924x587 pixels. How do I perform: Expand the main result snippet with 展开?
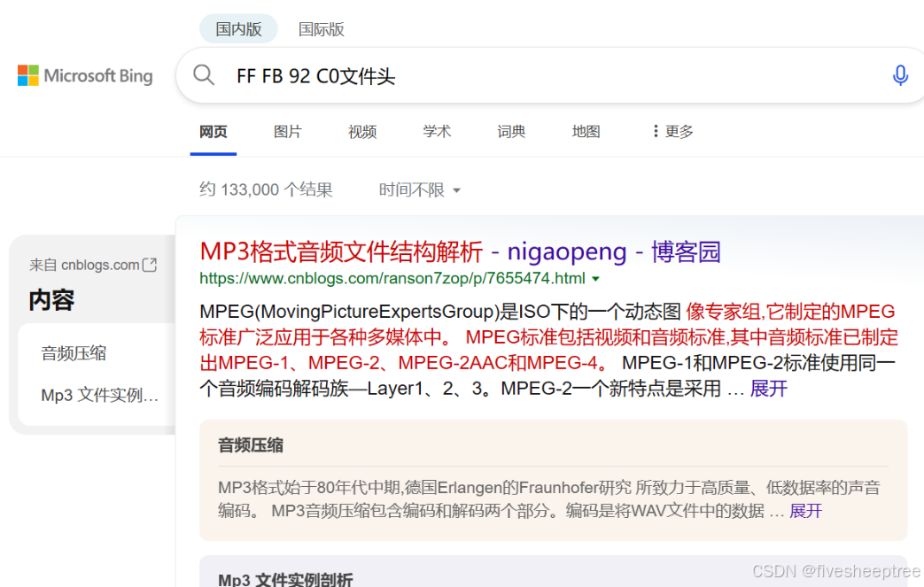pos(768,389)
